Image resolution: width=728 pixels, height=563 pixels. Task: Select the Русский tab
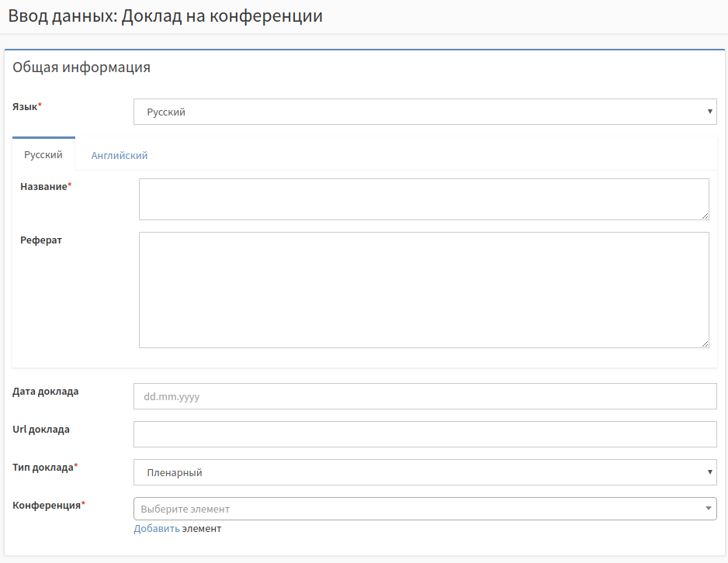43,154
